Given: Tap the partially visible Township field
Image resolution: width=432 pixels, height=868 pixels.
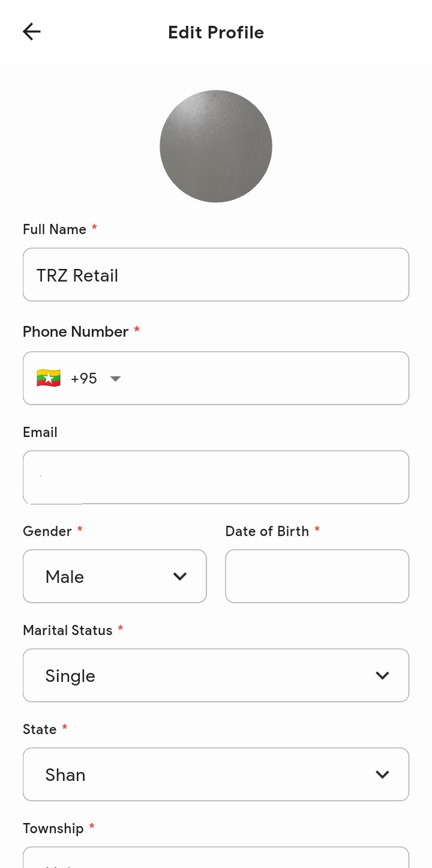Looking at the screenshot, I should point(215,858).
